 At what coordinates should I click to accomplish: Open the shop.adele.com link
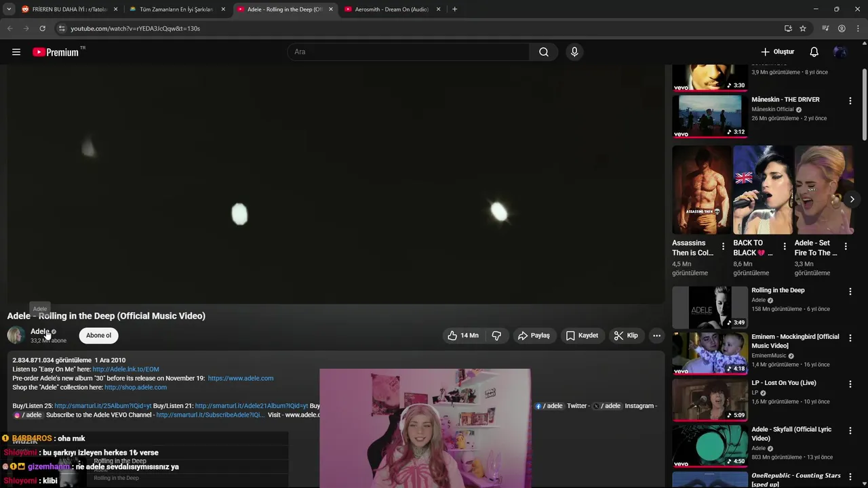point(136,388)
